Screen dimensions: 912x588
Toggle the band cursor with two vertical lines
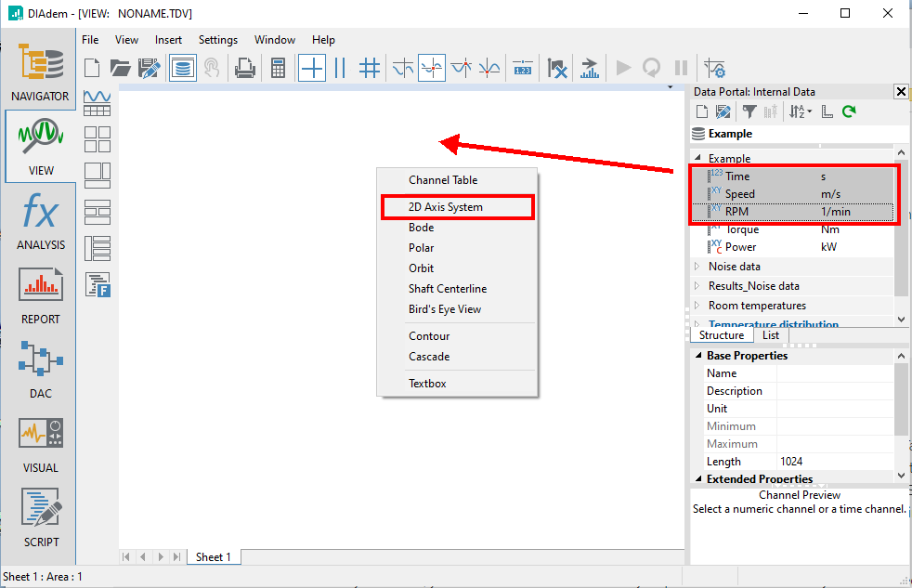[x=340, y=68]
